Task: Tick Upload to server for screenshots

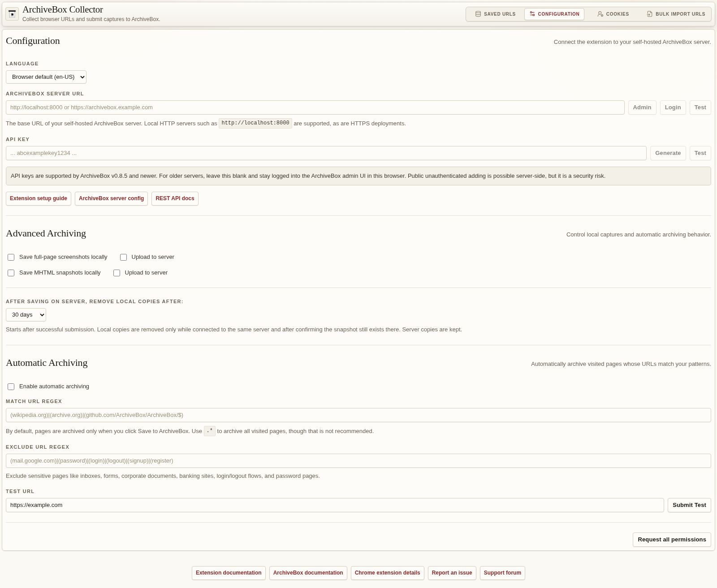Action: pos(123,257)
